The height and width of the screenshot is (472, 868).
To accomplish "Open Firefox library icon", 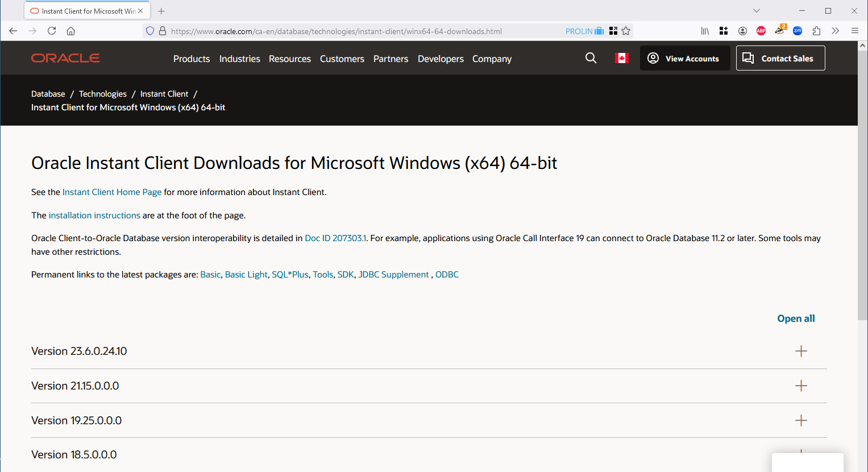I will (705, 31).
